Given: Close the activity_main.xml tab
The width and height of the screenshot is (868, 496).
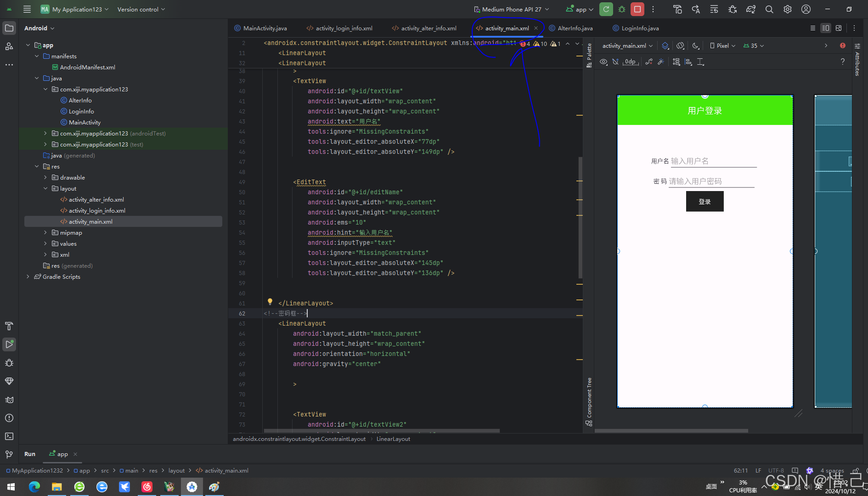Looking at the screenshot, I should coord(536,28).
